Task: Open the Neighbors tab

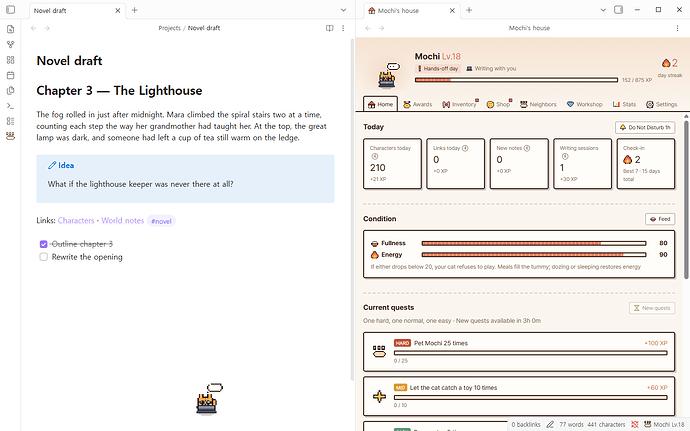Action: coord(538,104)
